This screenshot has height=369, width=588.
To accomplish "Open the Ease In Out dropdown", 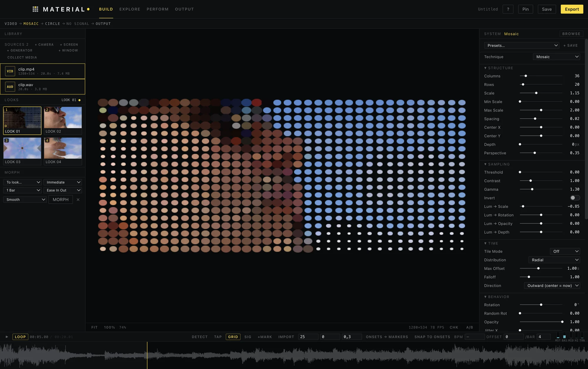I will pyautogui.click(x=63, y=190).
